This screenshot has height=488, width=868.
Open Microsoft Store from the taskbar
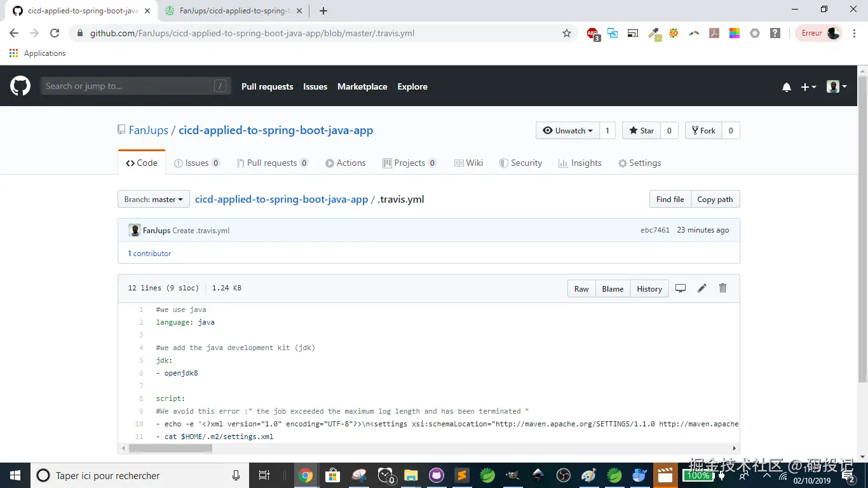[332, 475]
